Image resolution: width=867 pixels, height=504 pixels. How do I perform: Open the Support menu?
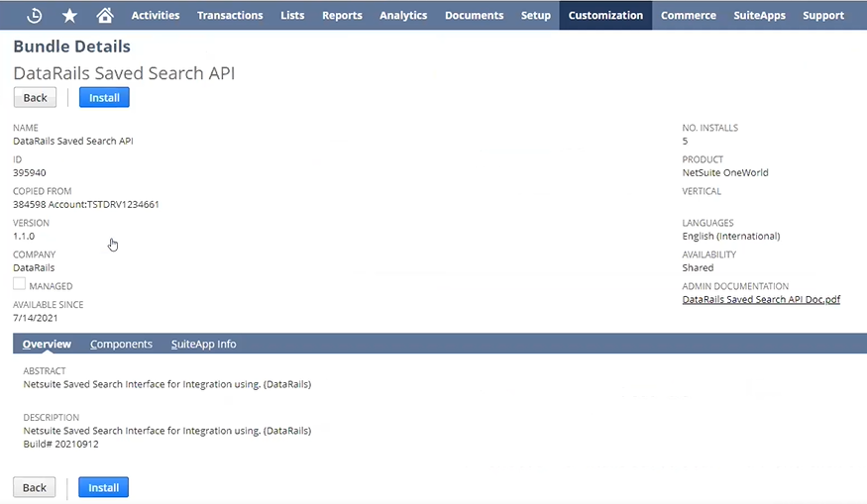pos(823,16)
